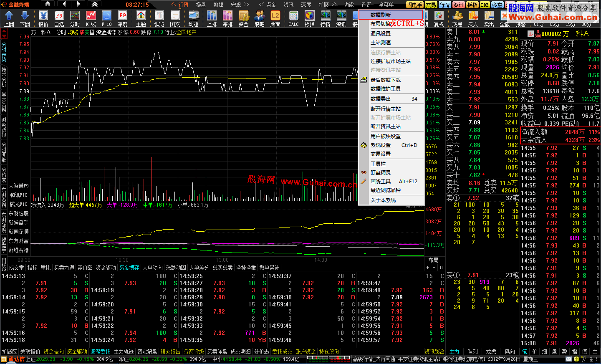Expand menu chevrons after 宏观

point(246,5)
